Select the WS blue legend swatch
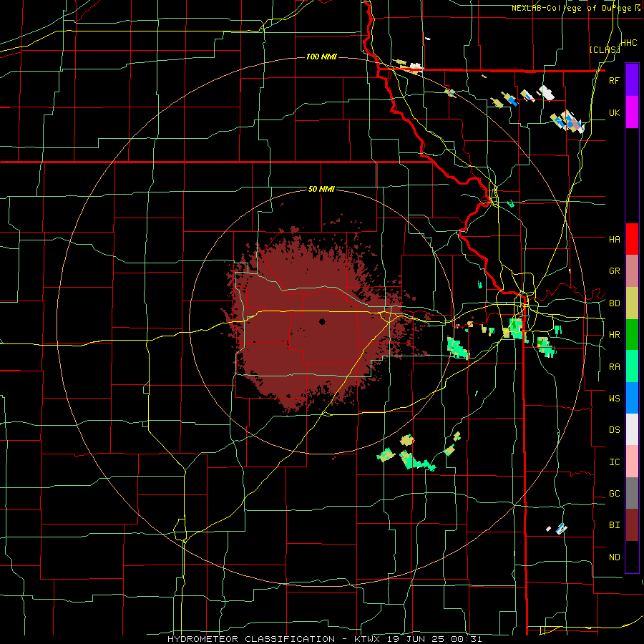 pos(632,398)
